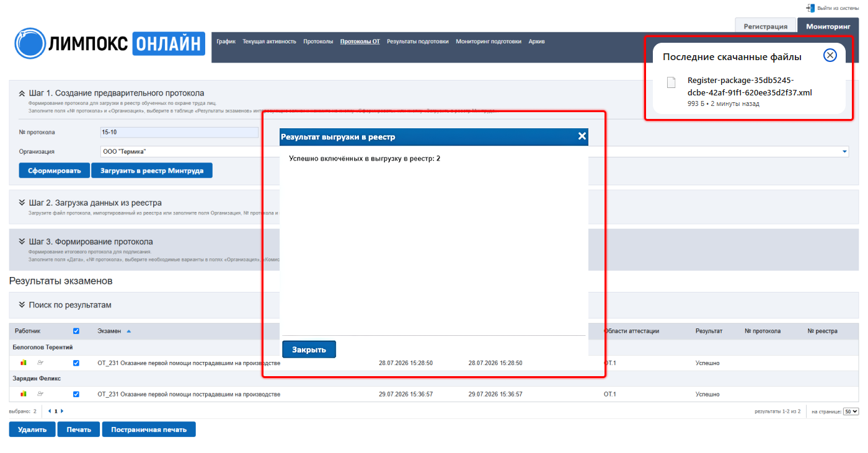Sort by Экзамен column arrow
The height and width of the screenshot is (453, 868).
coord(129,331)
